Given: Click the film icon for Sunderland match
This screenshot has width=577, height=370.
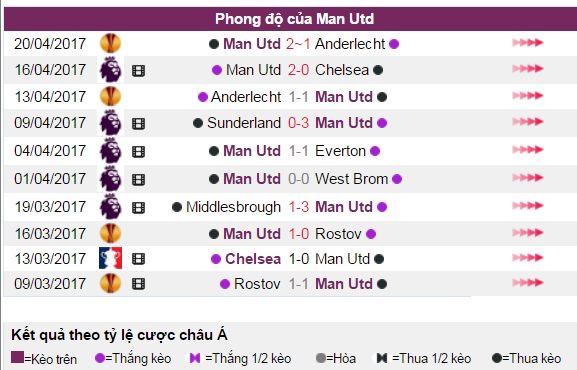Looking at the screenshot, I should [138, 123].
